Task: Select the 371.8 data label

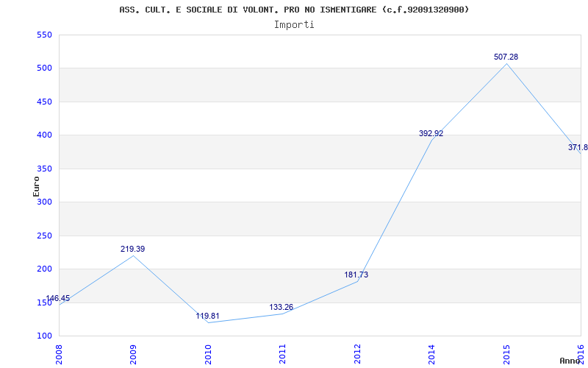Action: pyautogui.click(x=578, y=148)
